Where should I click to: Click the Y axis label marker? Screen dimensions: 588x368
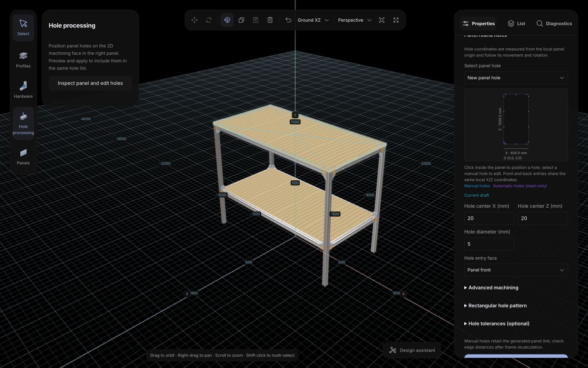pos(295,115)
